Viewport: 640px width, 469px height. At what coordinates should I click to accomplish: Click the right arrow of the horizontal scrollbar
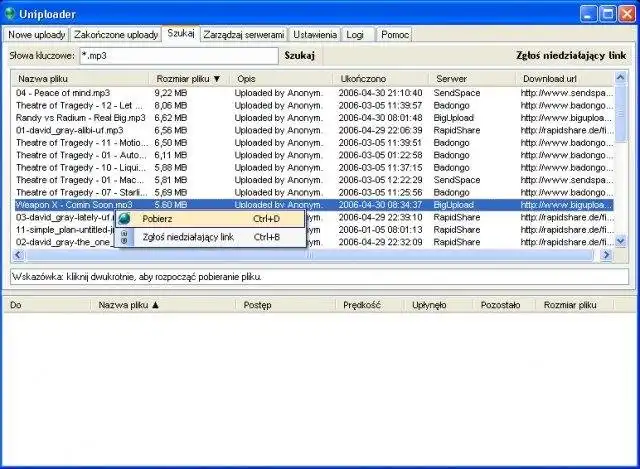coord(607,255)
